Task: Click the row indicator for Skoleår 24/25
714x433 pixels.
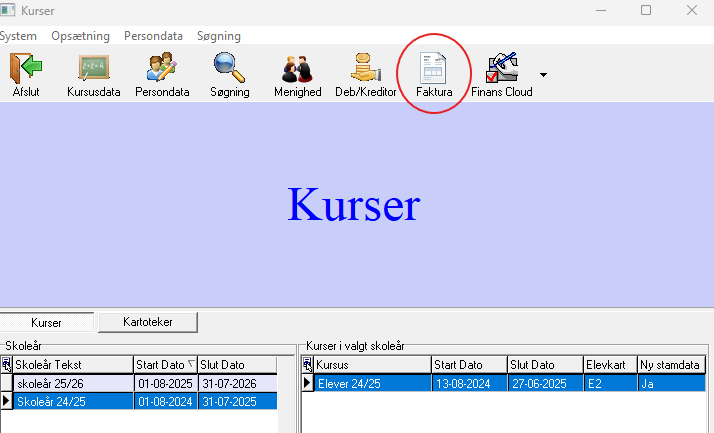Action: pos(6,402)
